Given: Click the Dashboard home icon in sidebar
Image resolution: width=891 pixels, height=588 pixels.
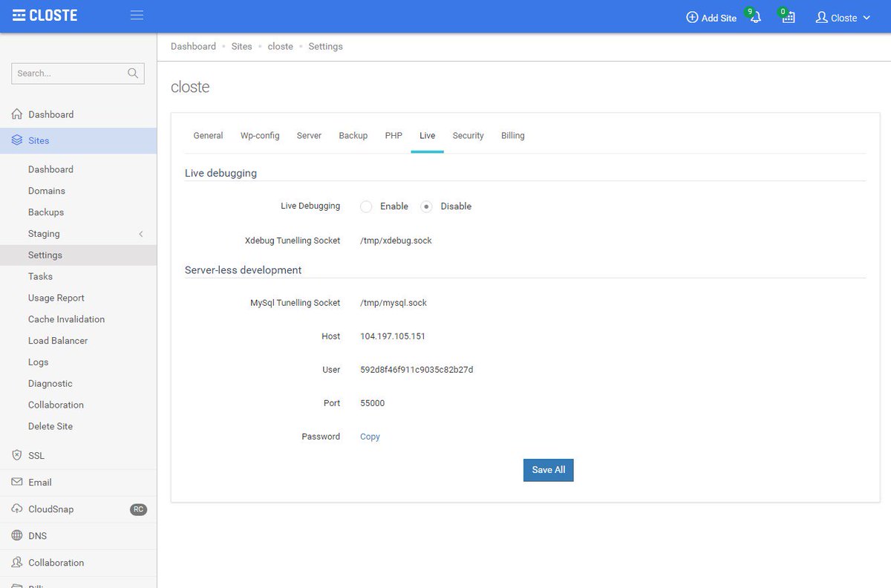Looking at the screenshot, I should tap(17, 114).
